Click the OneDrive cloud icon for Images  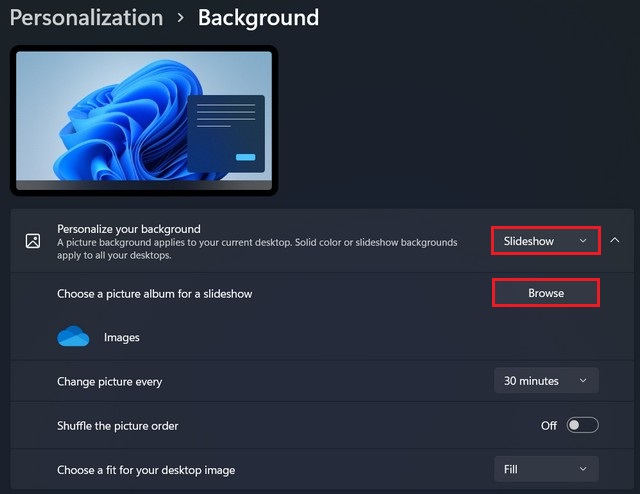(x=73, y=336)
